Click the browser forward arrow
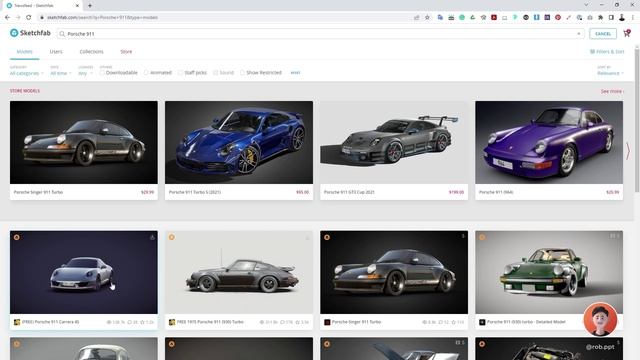The width and height of the screenshot is (640, 360). pyautogui.click(x=18, y=18)
